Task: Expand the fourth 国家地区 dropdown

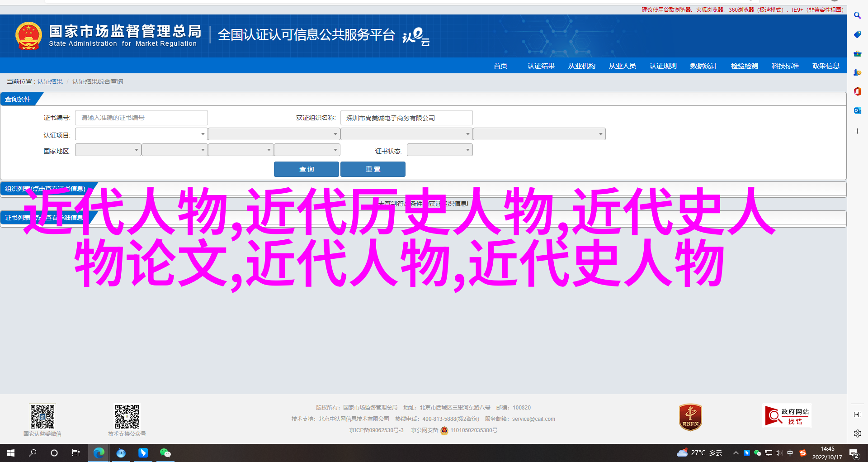Action: (307, 150)
